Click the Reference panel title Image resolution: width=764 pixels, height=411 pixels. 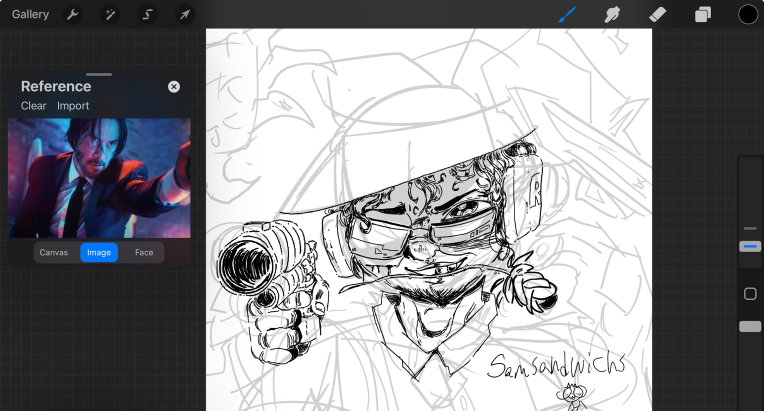56,86
